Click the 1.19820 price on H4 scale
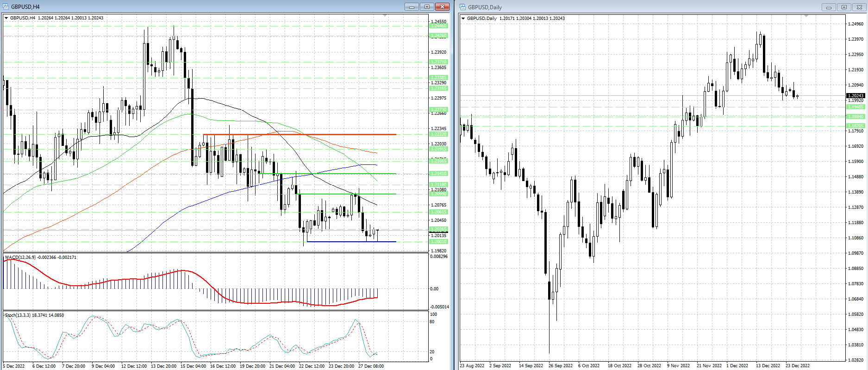 [439, 251]
